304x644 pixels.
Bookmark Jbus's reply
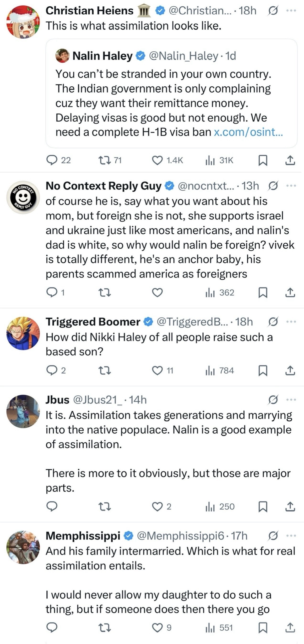(263, 507)
